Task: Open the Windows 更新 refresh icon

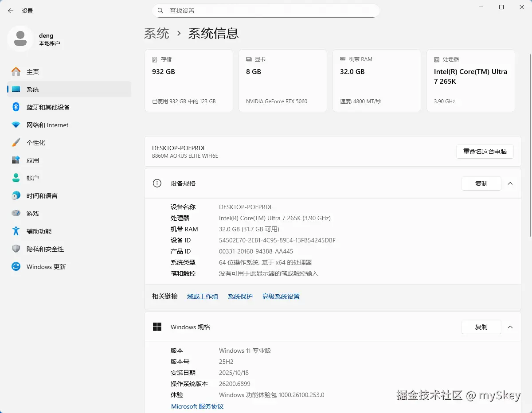Action: (x=16, y=267)
